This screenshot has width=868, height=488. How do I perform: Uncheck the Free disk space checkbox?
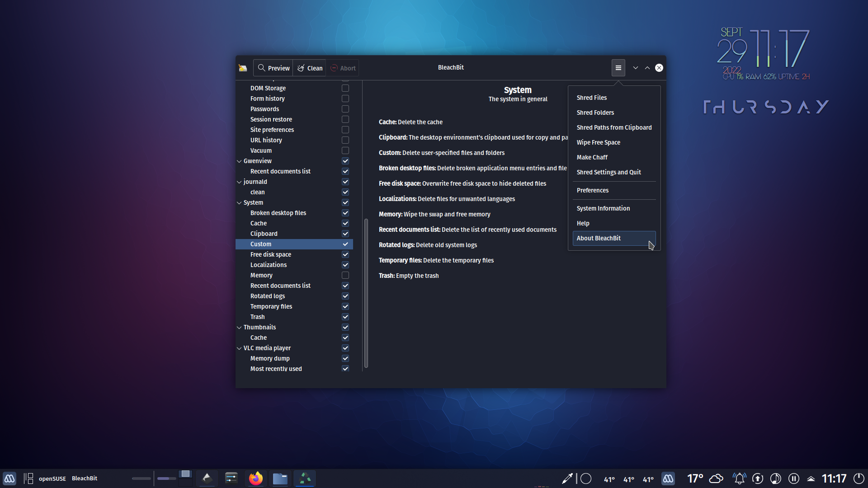[345, 254]
